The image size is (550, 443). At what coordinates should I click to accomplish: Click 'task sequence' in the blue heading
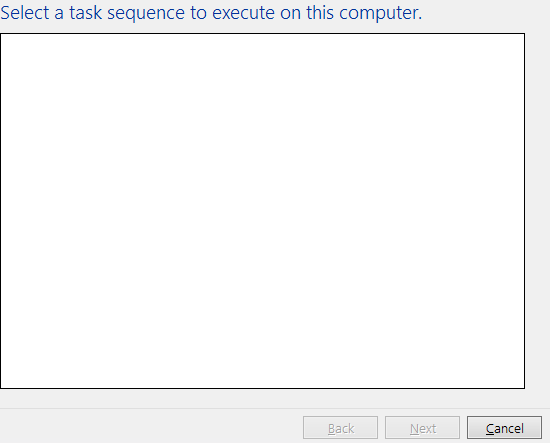click(x=127, y=14)
